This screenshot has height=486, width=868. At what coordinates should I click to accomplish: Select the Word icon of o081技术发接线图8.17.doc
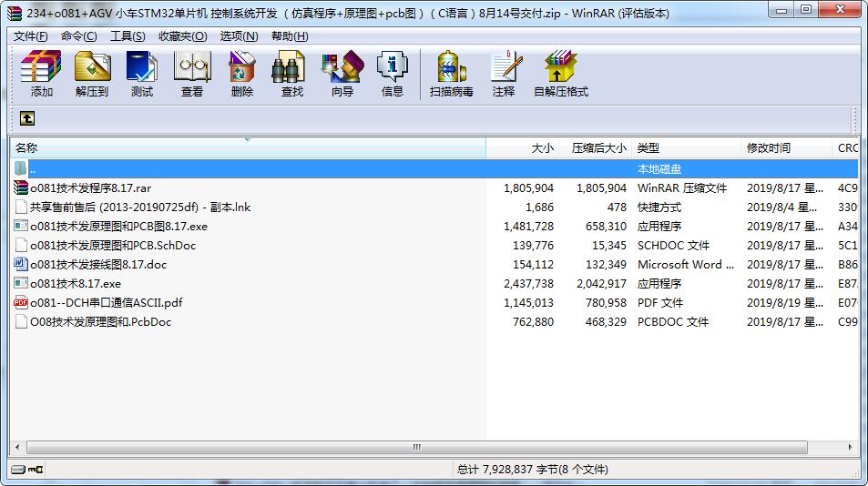21,264
